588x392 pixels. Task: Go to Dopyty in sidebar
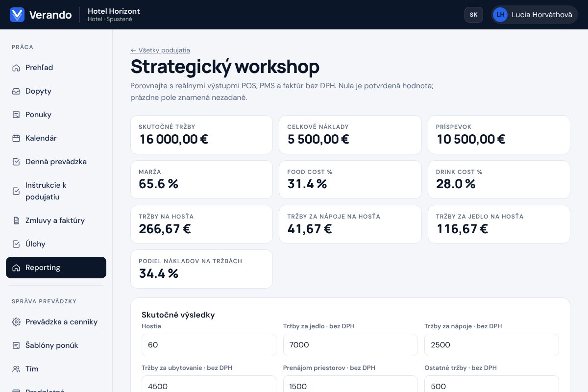coord(56,91)
